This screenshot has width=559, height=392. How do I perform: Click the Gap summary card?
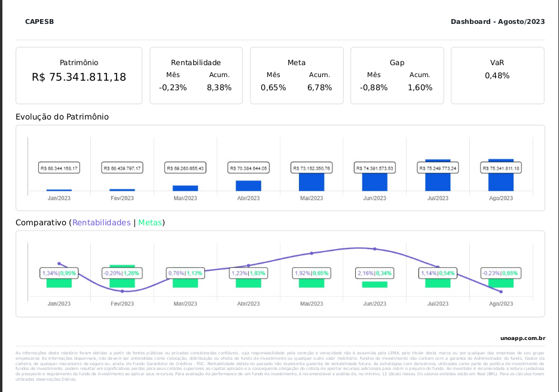[397, 75]
